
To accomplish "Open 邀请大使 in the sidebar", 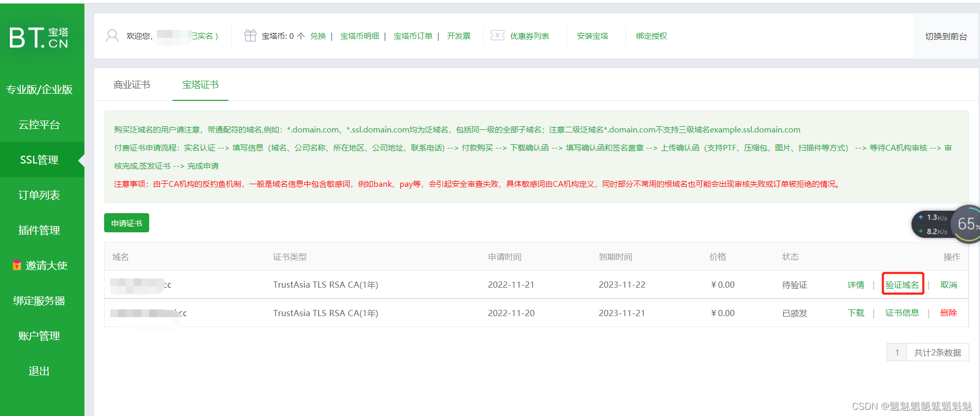I will tap(47, 265).
